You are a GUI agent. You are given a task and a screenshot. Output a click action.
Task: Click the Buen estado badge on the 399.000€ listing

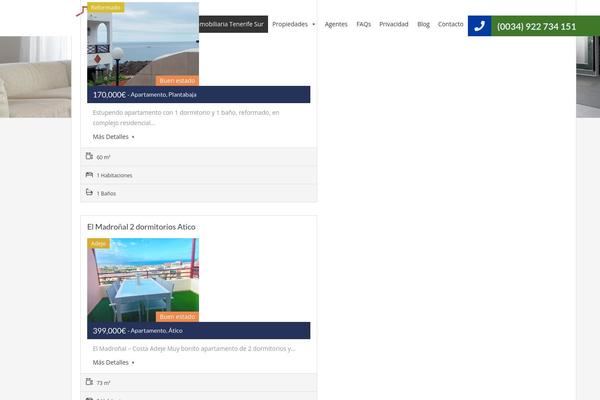(177, 317)
